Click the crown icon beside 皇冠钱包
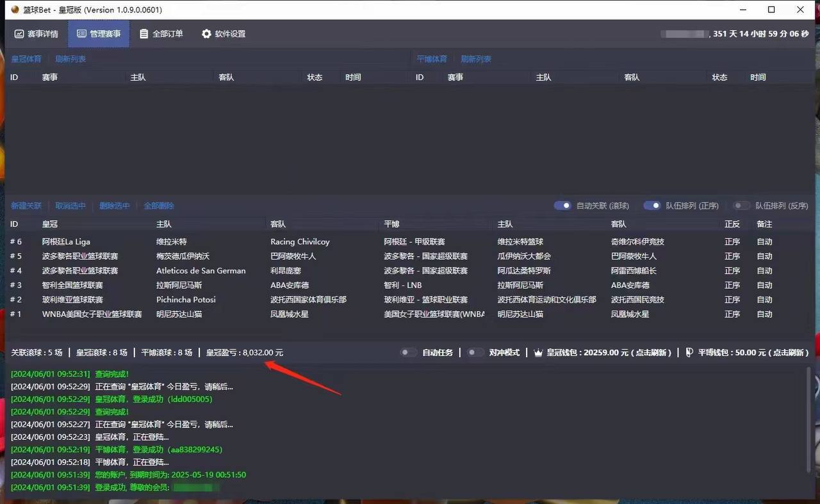This screenshot has height=504, width=820. pyautogui.click(x=538, y=352)
